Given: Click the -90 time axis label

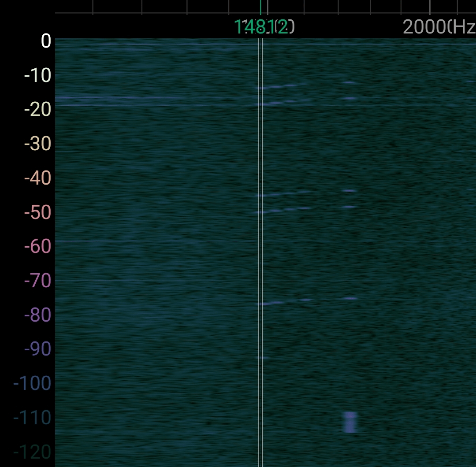Looking at the screenshot, I should click(37, 349).
